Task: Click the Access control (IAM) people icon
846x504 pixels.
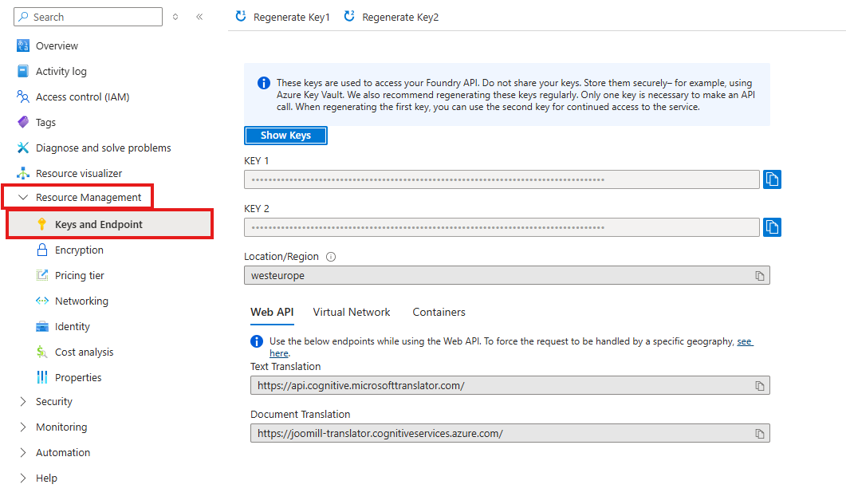Action: (x=23, y=96)
